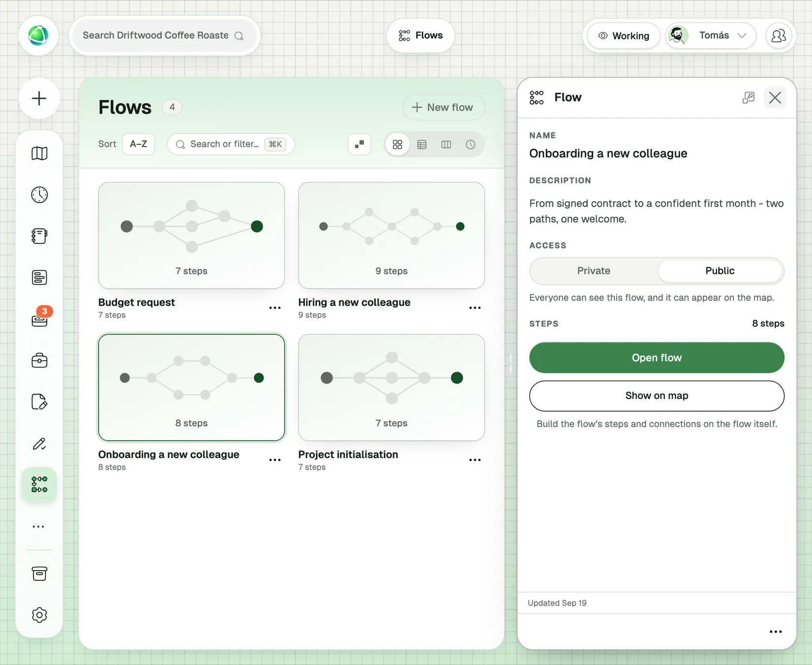Viewport: 812px width, 665px height.
Task: Click the squares layout icon beside view switcher
Action: (x=359, y=144)
